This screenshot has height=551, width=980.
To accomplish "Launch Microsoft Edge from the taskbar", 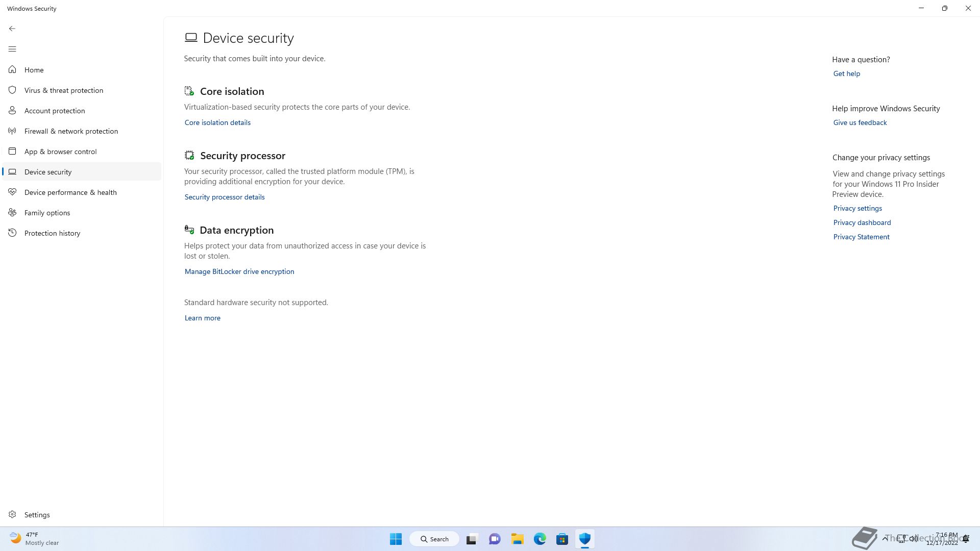I will [540, 539].
